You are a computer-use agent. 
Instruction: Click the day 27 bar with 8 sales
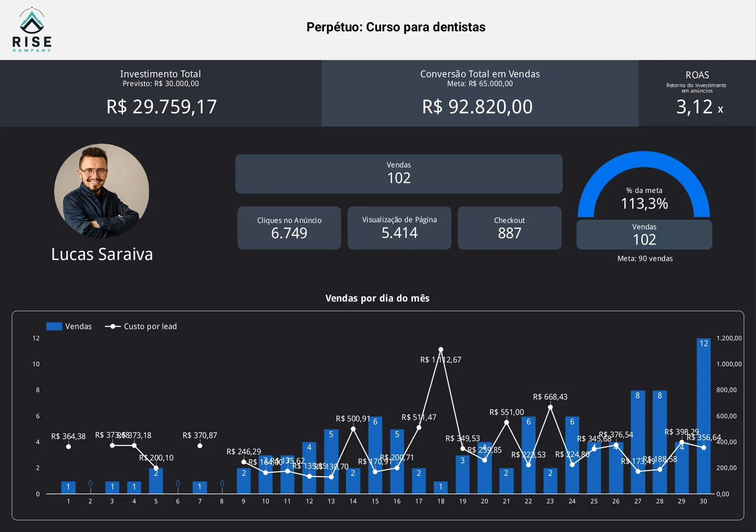[637, 443]
